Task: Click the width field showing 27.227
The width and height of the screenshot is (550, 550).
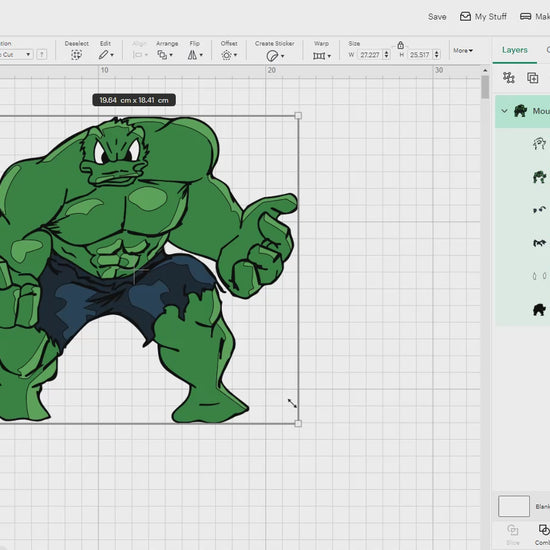Action: [x=370, y=55]
